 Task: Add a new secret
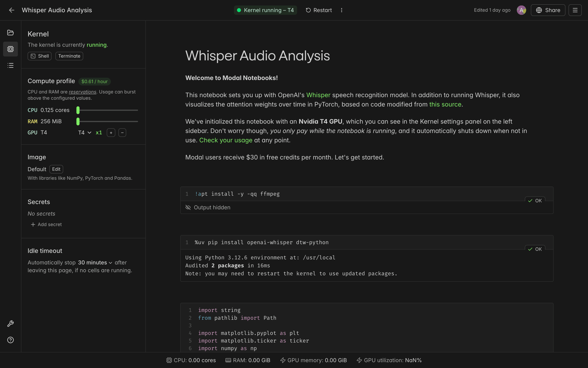46,224
